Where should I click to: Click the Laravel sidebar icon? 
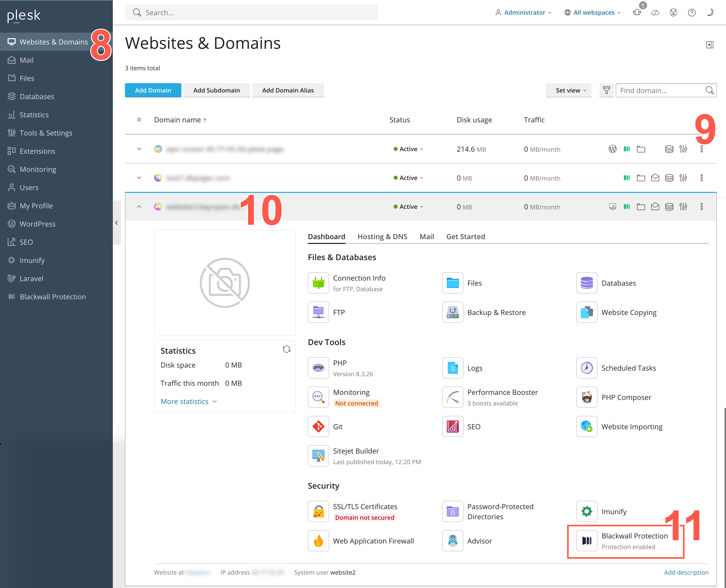pos(12,278)
